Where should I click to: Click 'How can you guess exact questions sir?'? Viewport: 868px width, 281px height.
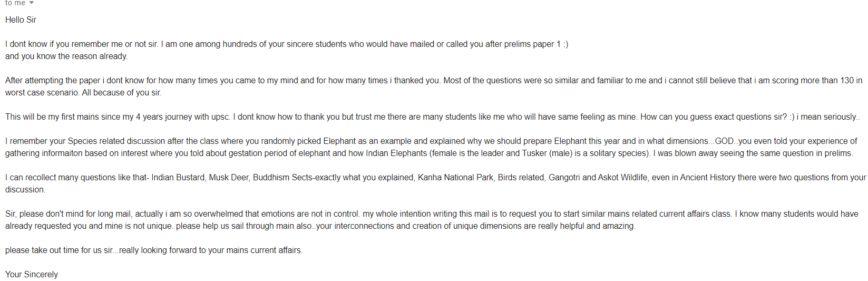tap(714, 117)
